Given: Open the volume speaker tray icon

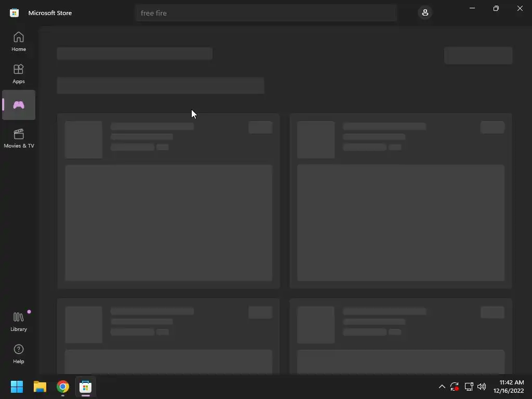Looking at the screenshot, I should (x=482, y=387).
